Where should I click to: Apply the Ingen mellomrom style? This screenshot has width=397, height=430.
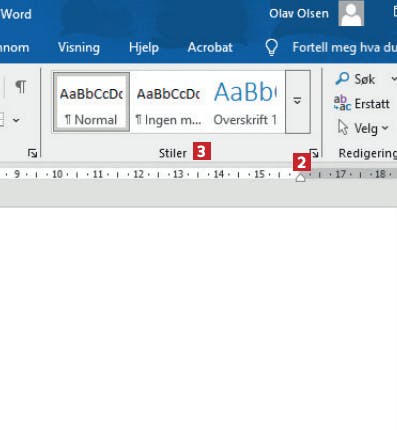(x=168, y=102)
